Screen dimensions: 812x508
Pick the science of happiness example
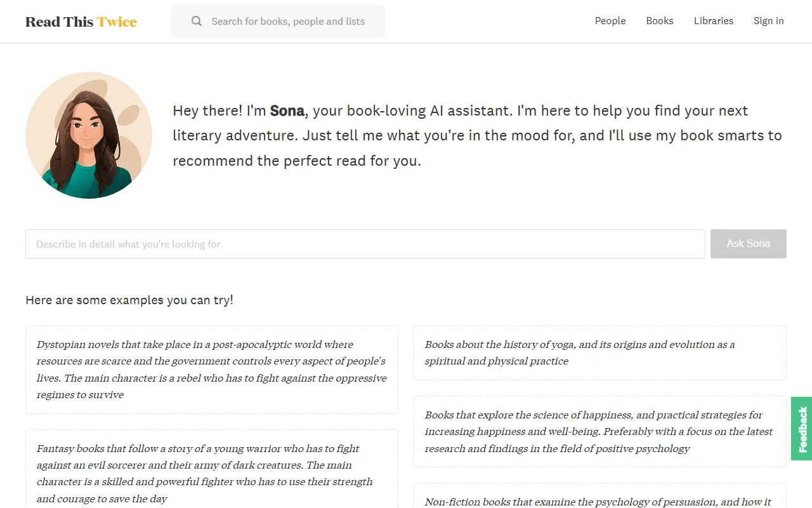[599, 432]
